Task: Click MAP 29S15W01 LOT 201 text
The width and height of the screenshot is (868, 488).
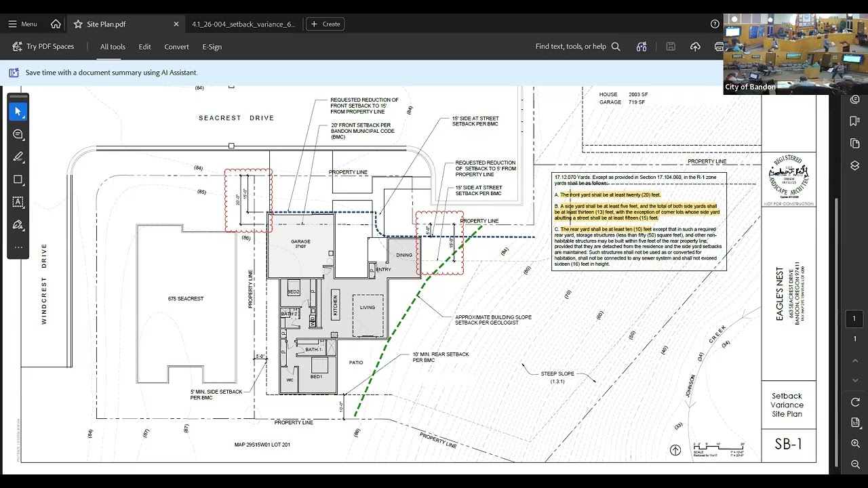Action: click(262, 445)
